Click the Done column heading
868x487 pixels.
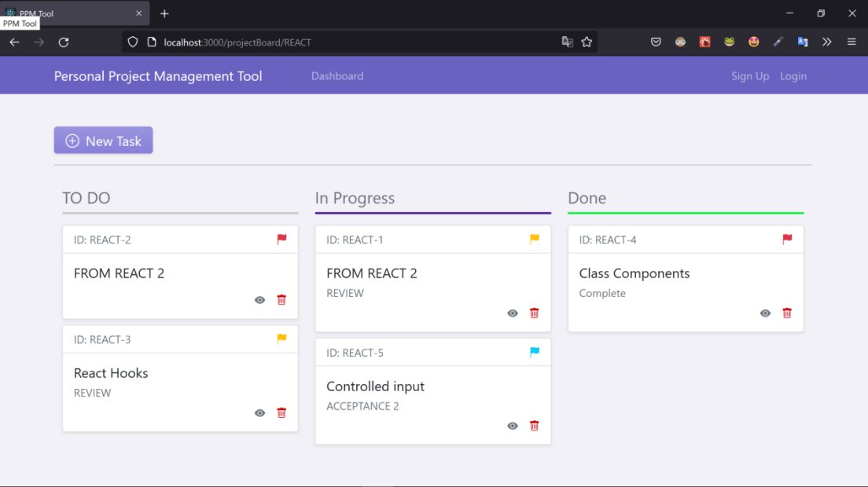587,198
